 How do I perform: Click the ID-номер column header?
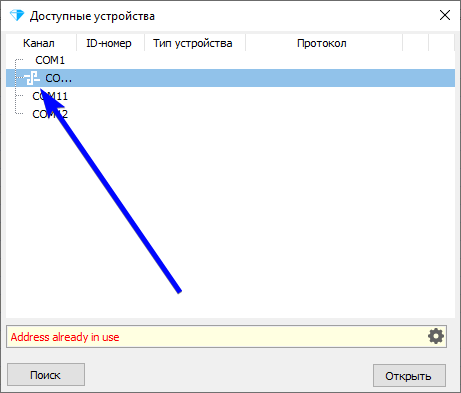(x=110, y=43)
